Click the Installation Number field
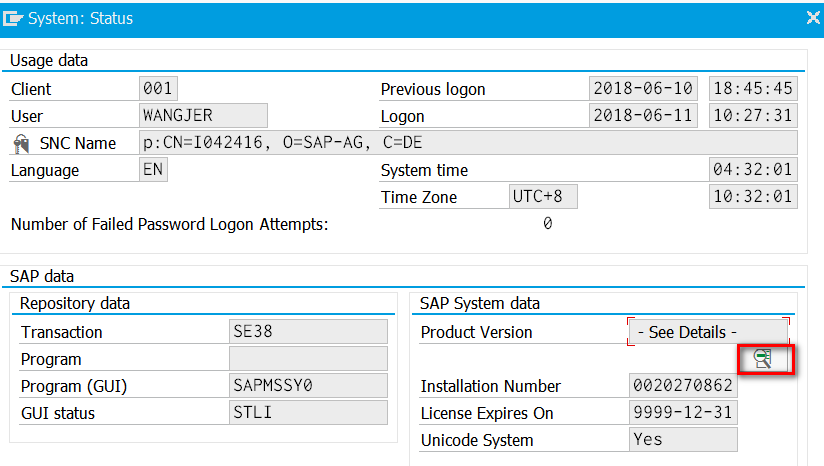The image size is (824, 466). [683, 386]
